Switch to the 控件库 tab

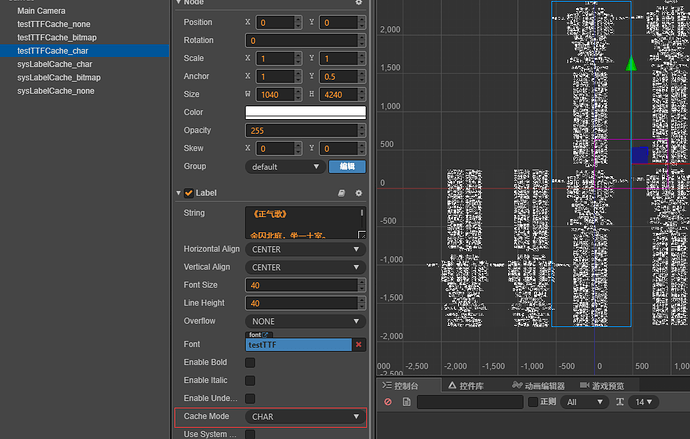click(x=465, y=385)
